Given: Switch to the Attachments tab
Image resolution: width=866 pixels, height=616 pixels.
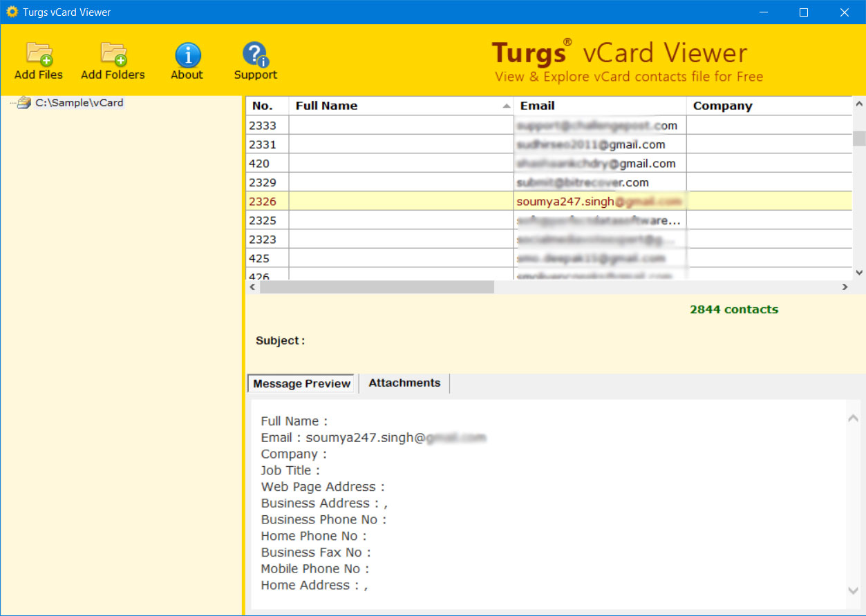Looking at the screenshot, I should tap(404, 383).
